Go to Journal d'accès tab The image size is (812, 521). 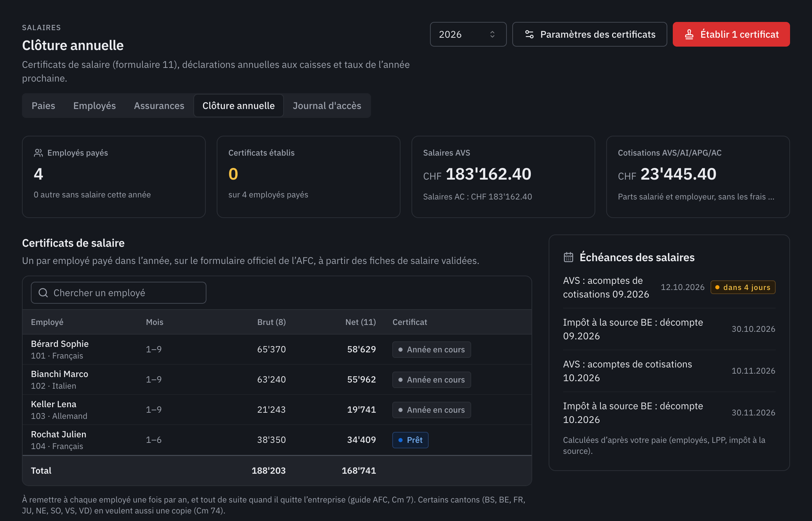[327, 106]
